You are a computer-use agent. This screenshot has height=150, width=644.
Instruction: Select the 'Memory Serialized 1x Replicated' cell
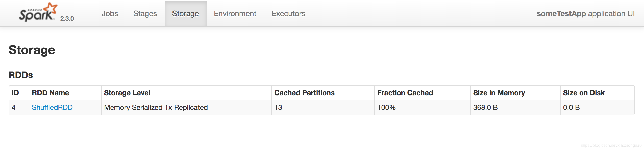pyautogui.click(x=186, y=107)
